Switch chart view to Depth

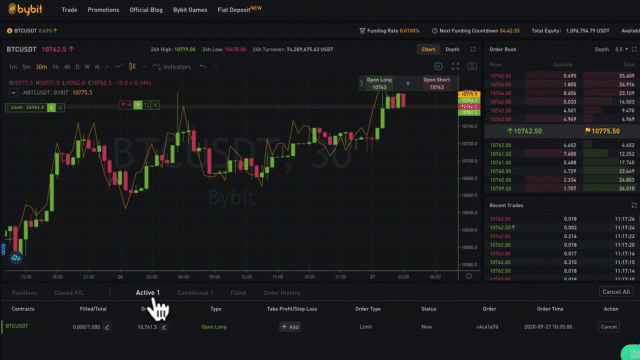tap(452, 49)
